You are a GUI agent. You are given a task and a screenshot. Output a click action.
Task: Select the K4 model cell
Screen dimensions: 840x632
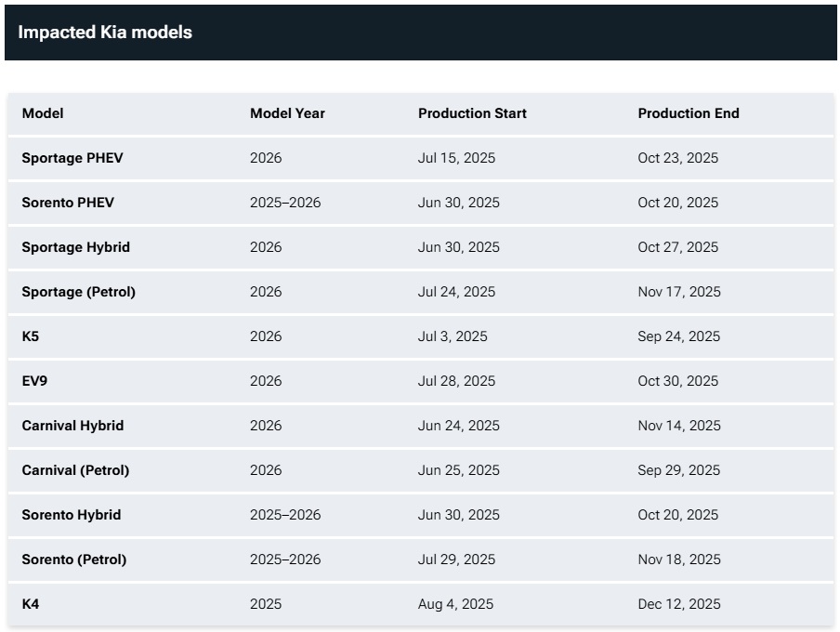31,604
